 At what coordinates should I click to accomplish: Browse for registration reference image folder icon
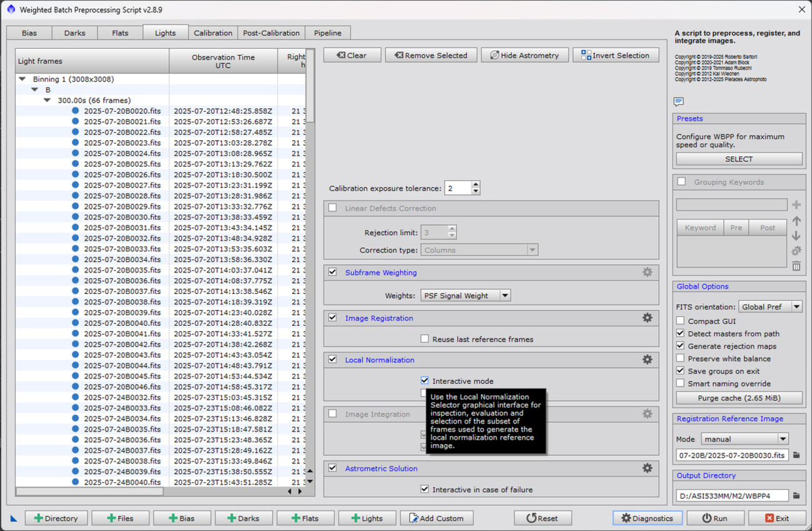click(796, 455)
